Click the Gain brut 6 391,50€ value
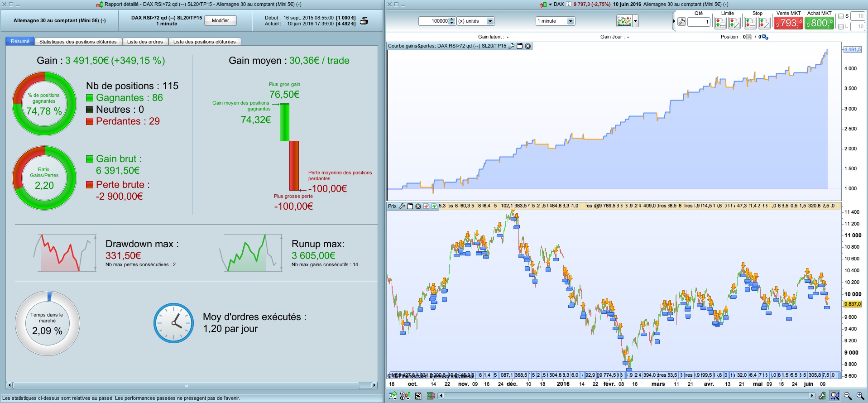868x403 pixels. pos(118,171)
